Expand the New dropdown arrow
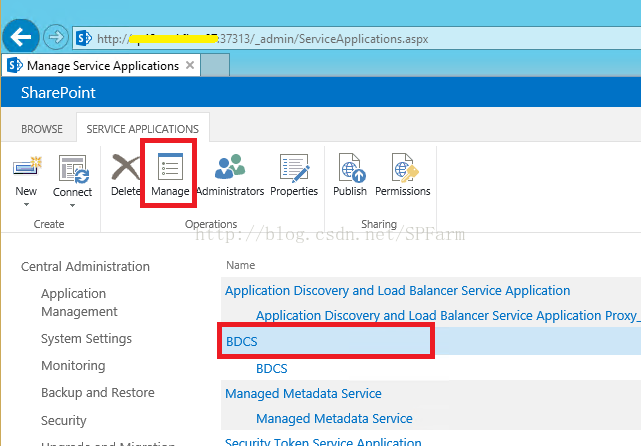The width and height of the screenshot is (641, 446). (27, 204)
